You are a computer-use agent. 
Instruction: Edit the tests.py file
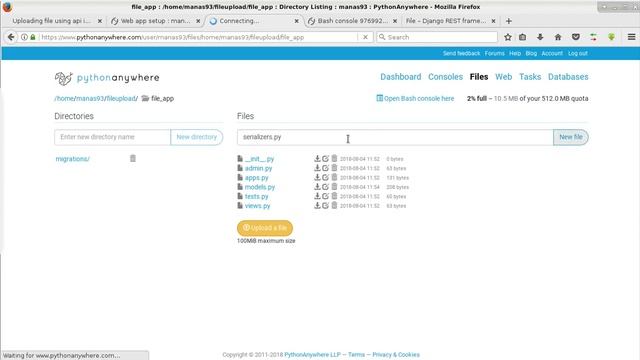click(325, 196)
